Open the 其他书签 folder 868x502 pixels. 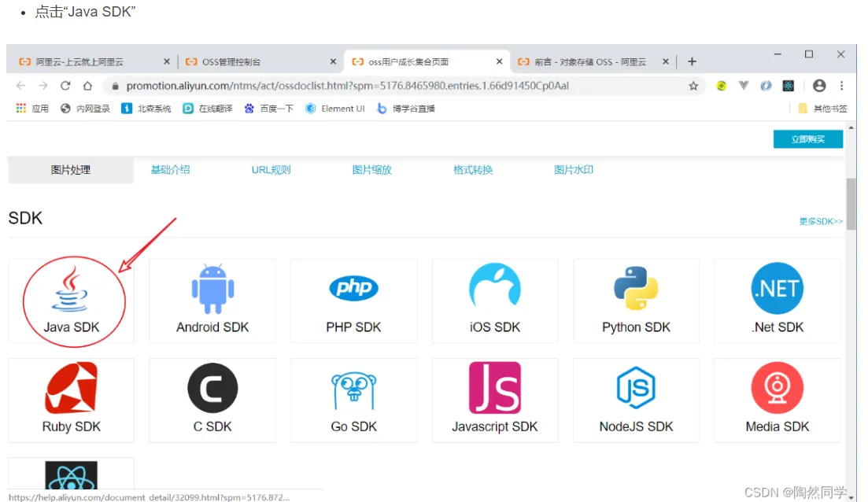(822, 109)
